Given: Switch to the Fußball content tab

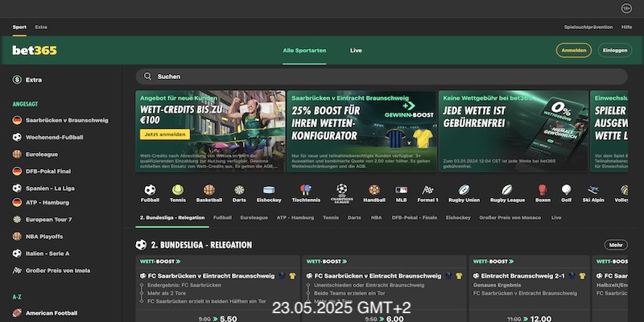Looking at the screenshot, I should pos(222,217).
